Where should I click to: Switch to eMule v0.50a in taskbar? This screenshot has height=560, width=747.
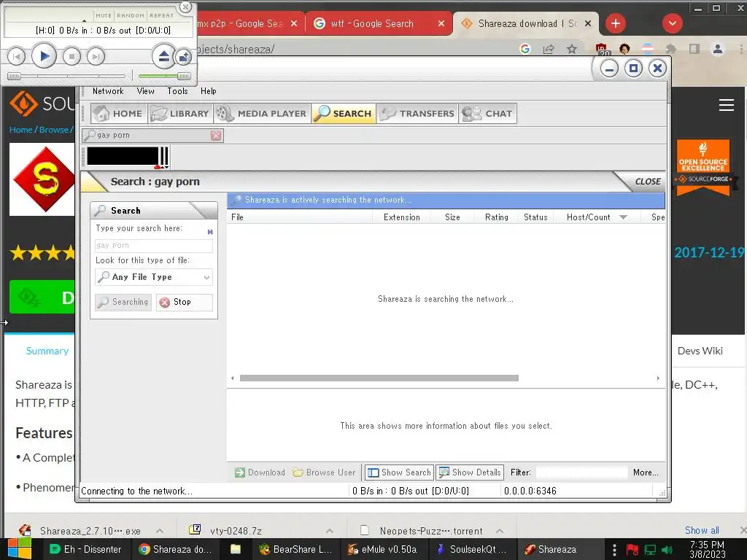[382, 549]
